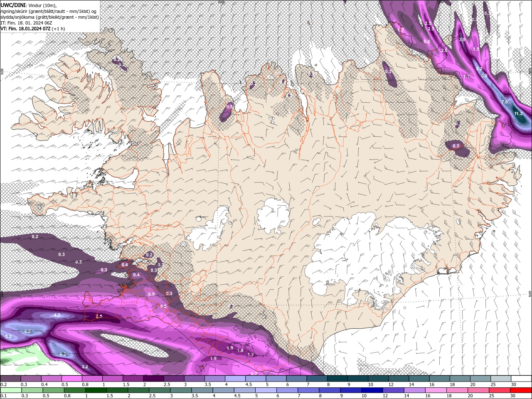532x399 pixels.
Task: Select the 7.0 precipitation value on the map
Action: point(505,102)
